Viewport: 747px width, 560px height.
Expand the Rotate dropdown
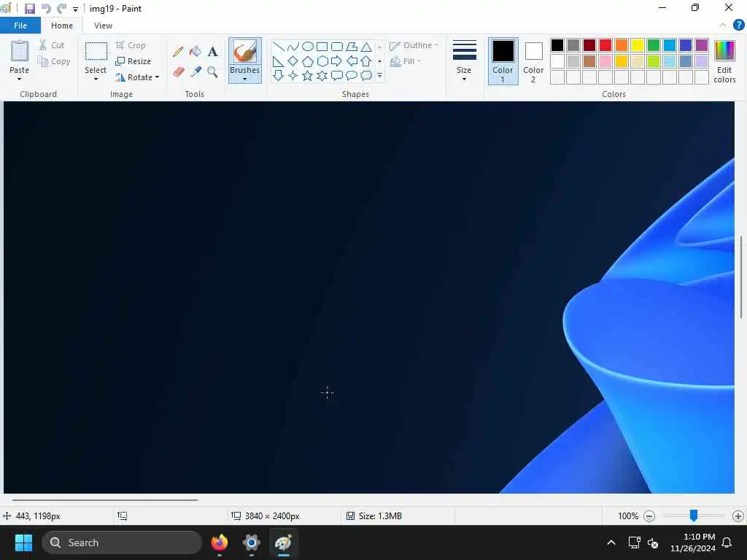(157, 77)
